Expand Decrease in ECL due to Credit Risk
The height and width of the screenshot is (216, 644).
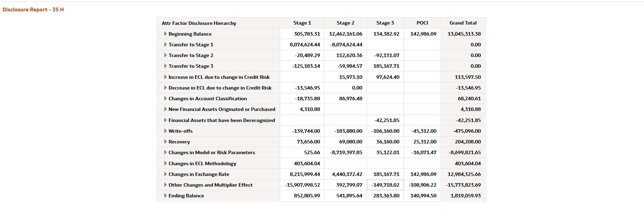pos(166,88)
